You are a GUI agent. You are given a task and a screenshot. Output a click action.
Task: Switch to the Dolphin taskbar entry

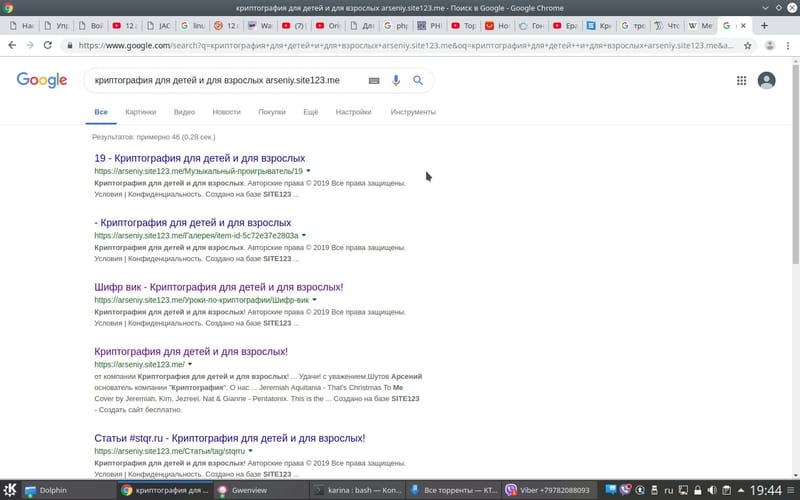[69, 490]
